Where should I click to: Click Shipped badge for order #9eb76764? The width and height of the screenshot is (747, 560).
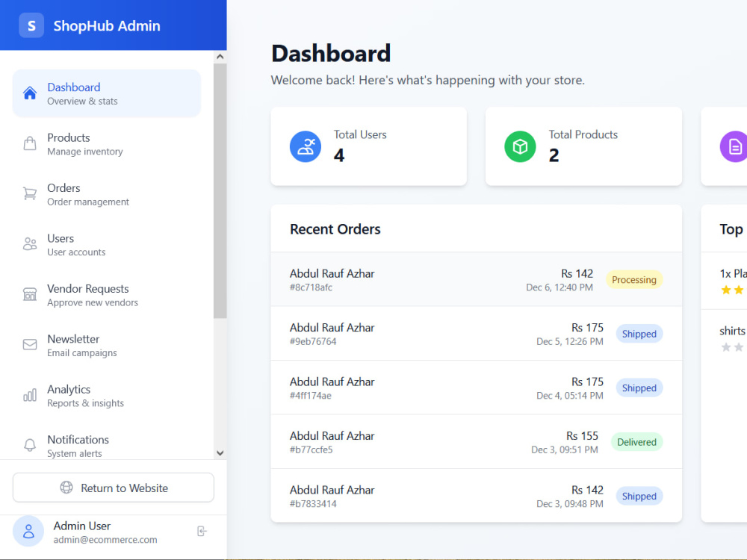639,335
